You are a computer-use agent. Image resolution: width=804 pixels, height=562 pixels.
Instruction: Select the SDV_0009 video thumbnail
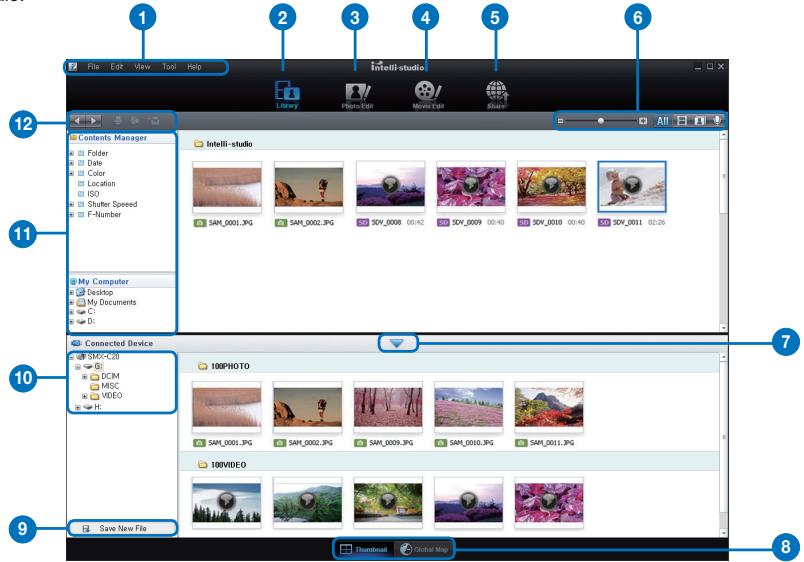[x=471, y=187]
